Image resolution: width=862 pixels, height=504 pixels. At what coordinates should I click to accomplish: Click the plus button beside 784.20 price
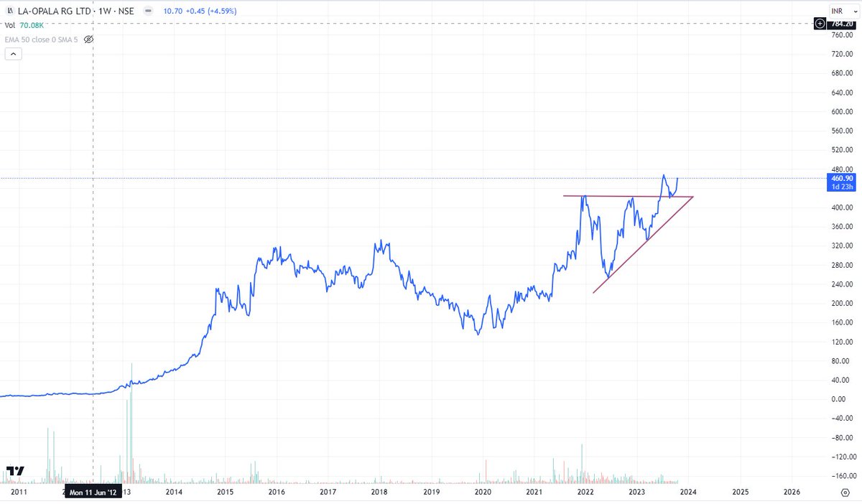coord(820,24)
